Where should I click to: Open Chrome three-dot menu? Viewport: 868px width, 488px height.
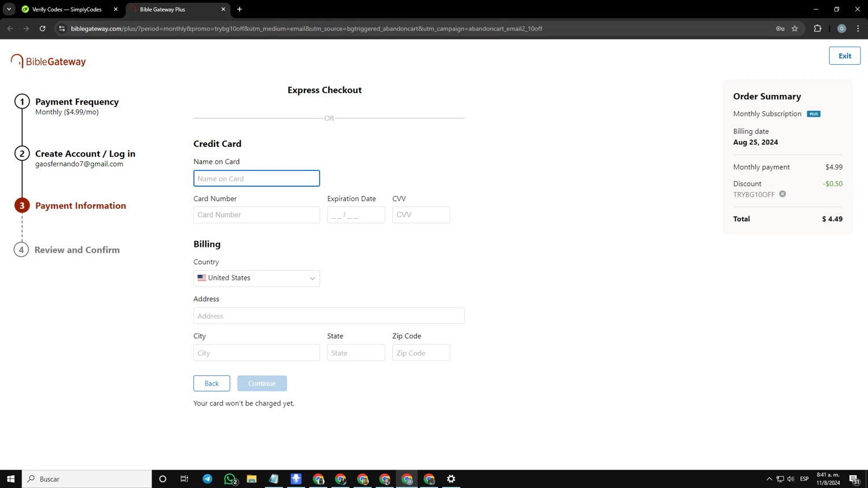858,28
